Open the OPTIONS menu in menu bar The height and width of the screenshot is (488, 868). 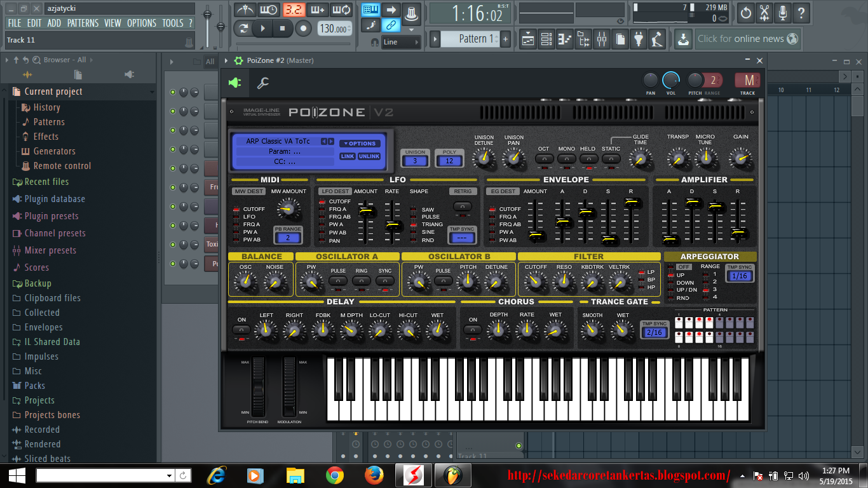tap(142, 23)
